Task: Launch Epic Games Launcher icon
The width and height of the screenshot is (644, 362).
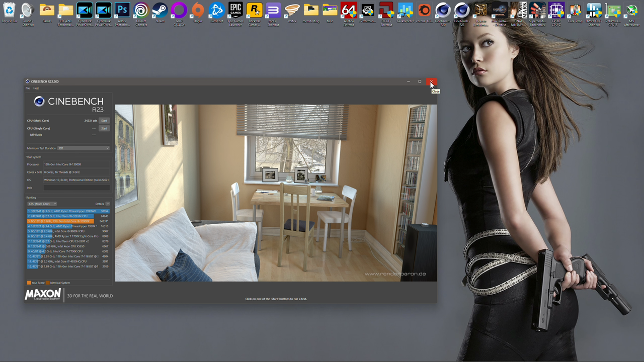Action: pos(235,14)
